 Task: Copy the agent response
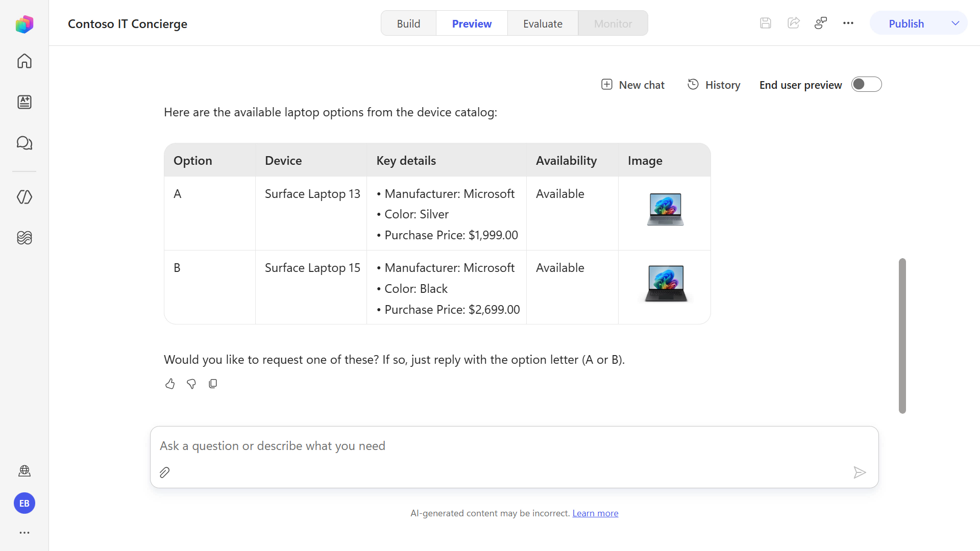tap(213, 384)
